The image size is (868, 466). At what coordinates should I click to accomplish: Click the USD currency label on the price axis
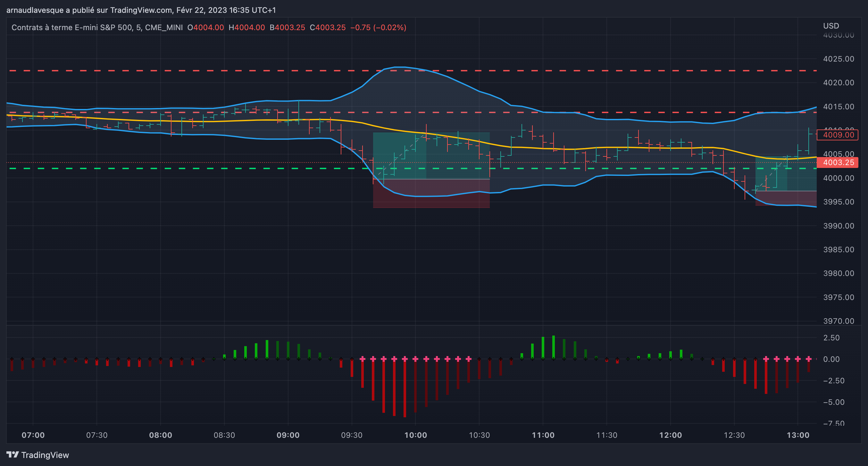click(831, 26)
